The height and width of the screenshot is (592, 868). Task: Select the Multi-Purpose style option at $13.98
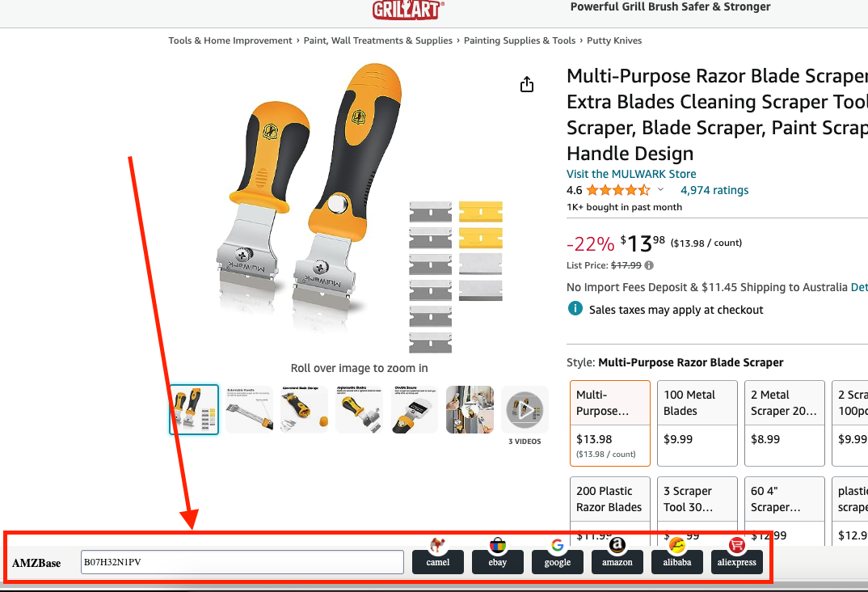610,424
